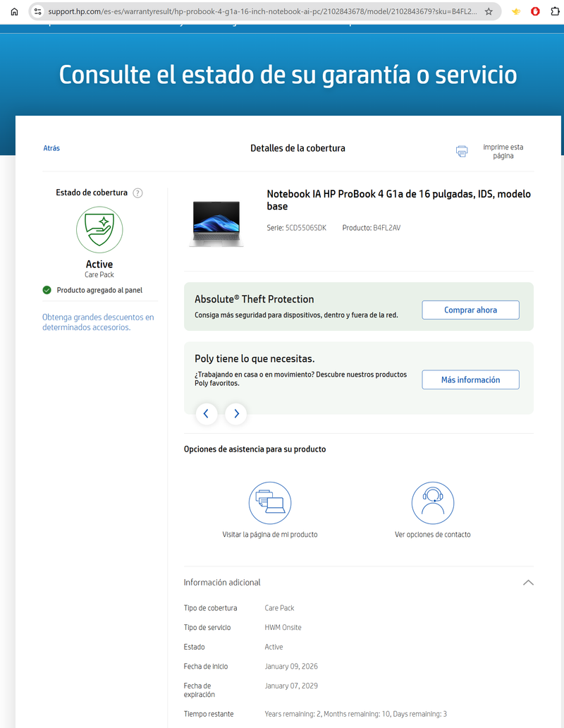564x728 pixels.
Task: Click the Notebook IA HP ProBook title
Action: click(398, 200)
